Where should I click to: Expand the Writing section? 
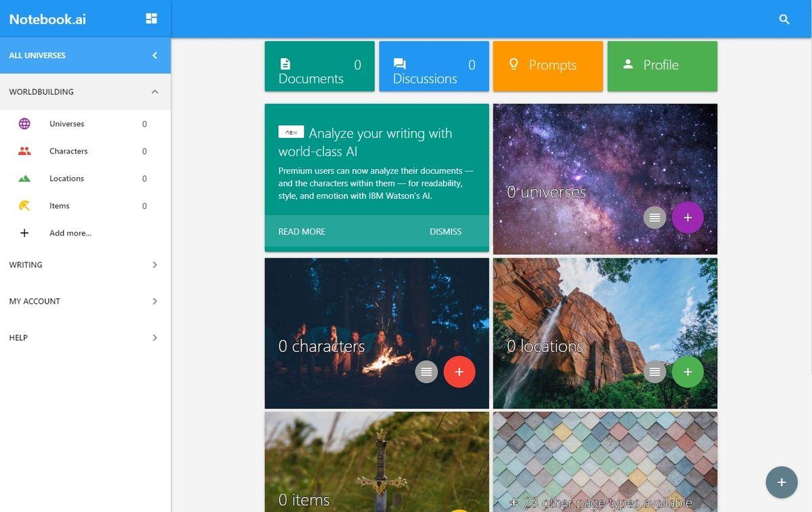pos(85,265)
